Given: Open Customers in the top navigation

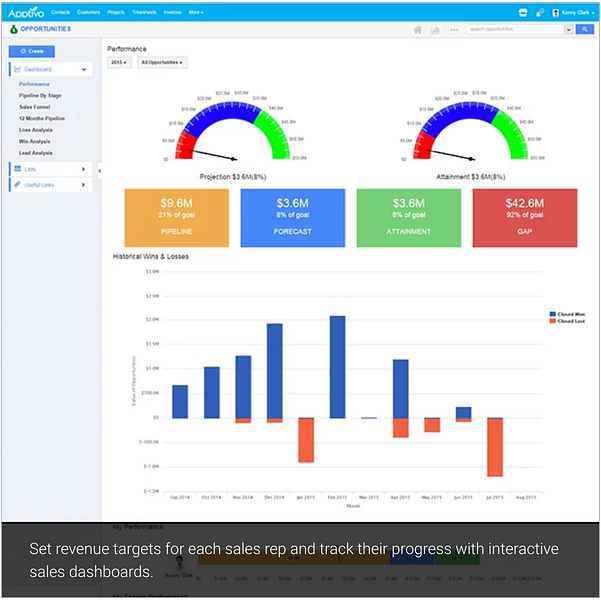Looking at the screenshot, I should tap(88, 12).
